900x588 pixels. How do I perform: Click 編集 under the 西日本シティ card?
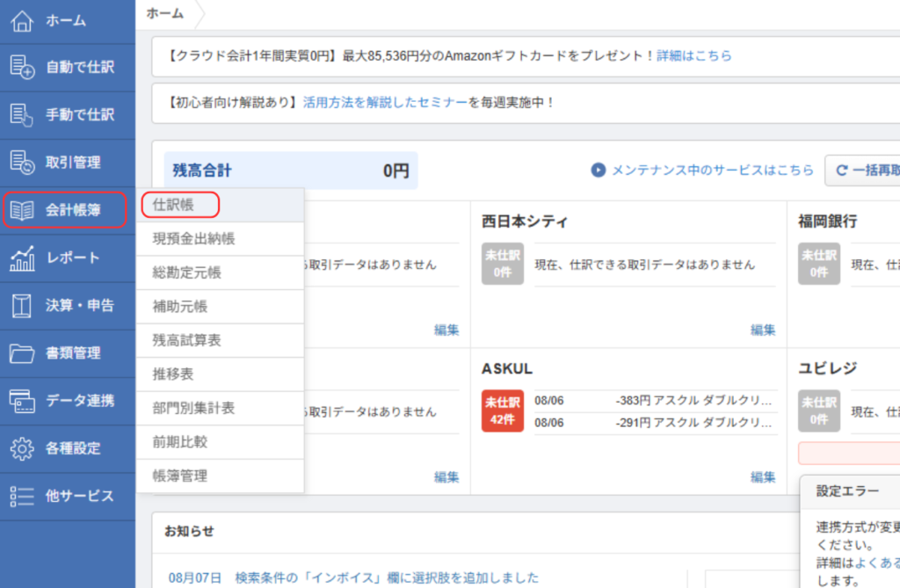click(763, 330)
